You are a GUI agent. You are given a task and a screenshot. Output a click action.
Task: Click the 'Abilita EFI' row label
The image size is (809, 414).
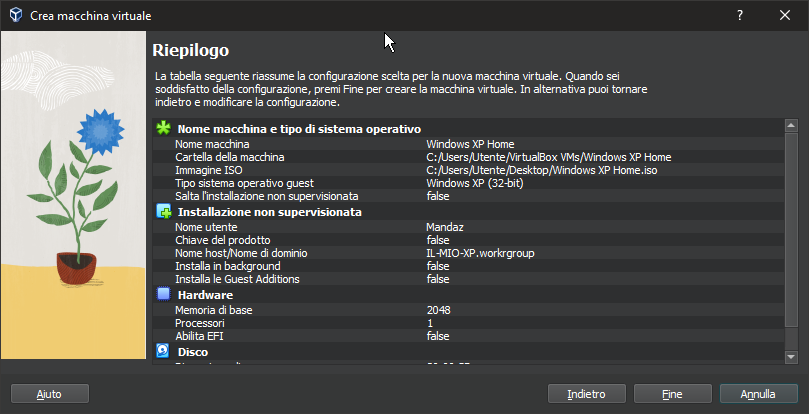(x=199, y=336)
